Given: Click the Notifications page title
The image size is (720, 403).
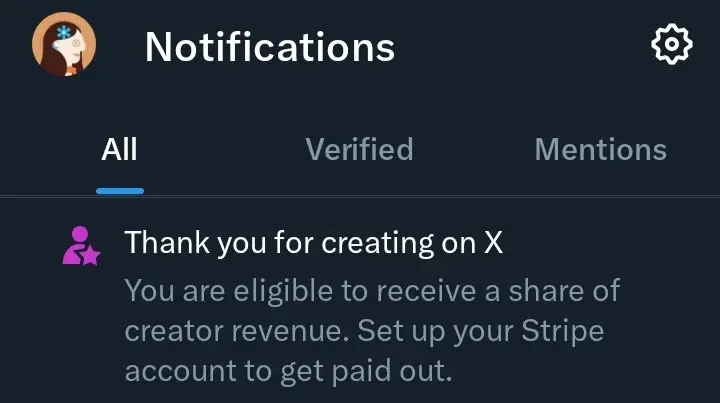Looking at the screenshot, I should click(x=270, y=47).
